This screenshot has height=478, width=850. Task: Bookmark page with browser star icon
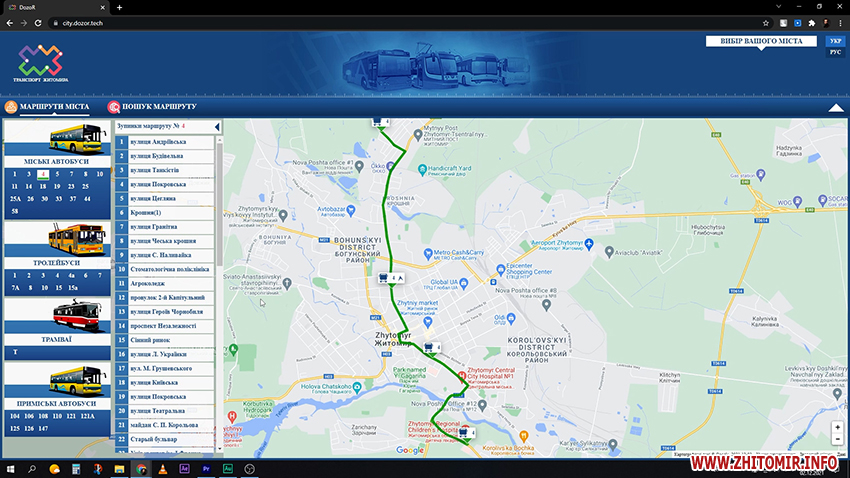[x=765, y=22]
